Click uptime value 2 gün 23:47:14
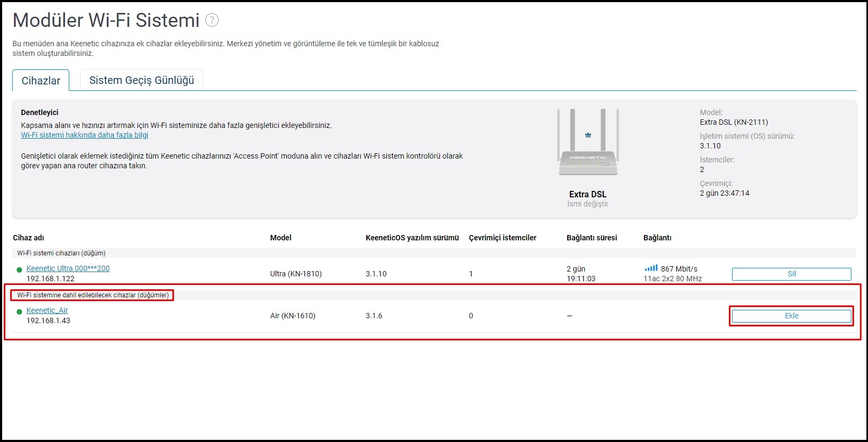This screenshot has height=442, width=868. (x=725, y=193)
